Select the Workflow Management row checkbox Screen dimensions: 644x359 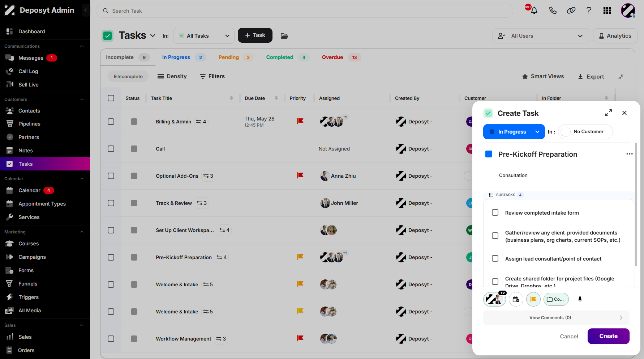pyautogui.click(x=111, y=339)
